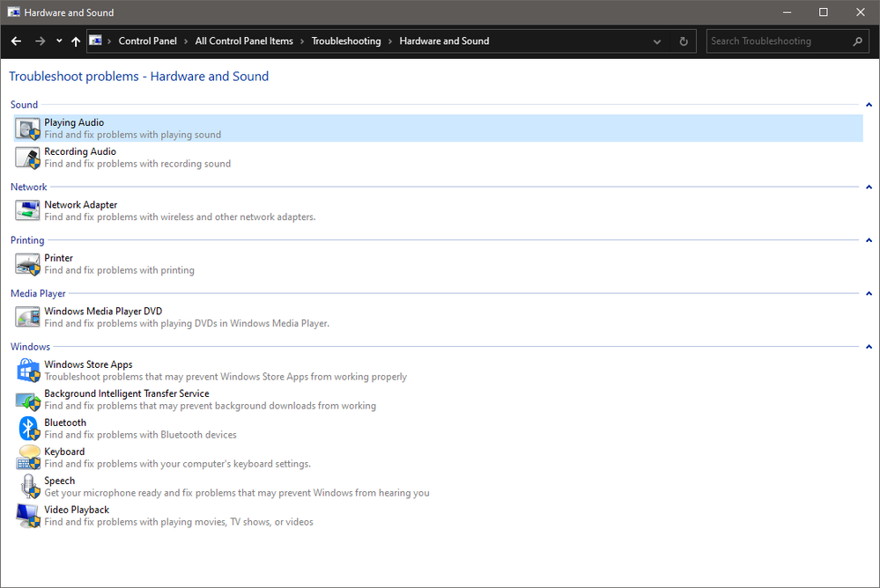The width and height of the screenshot is (880, 588).
Task: Click 'Get your microphone ready' description text
Action: pos(237,493)
